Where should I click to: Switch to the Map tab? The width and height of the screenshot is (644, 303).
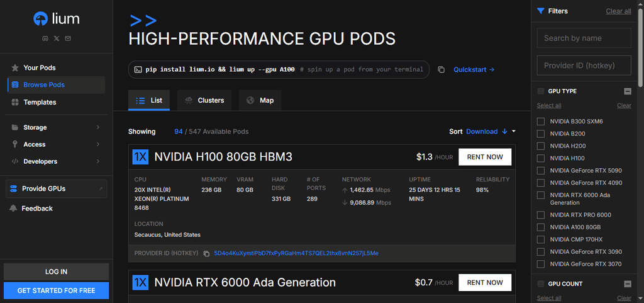click(260, 100)
